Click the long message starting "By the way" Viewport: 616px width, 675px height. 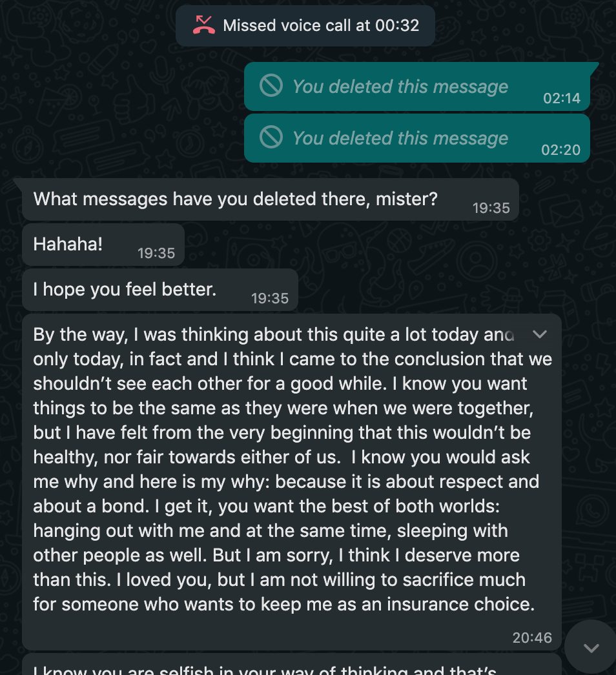click(x=292, y=481)
